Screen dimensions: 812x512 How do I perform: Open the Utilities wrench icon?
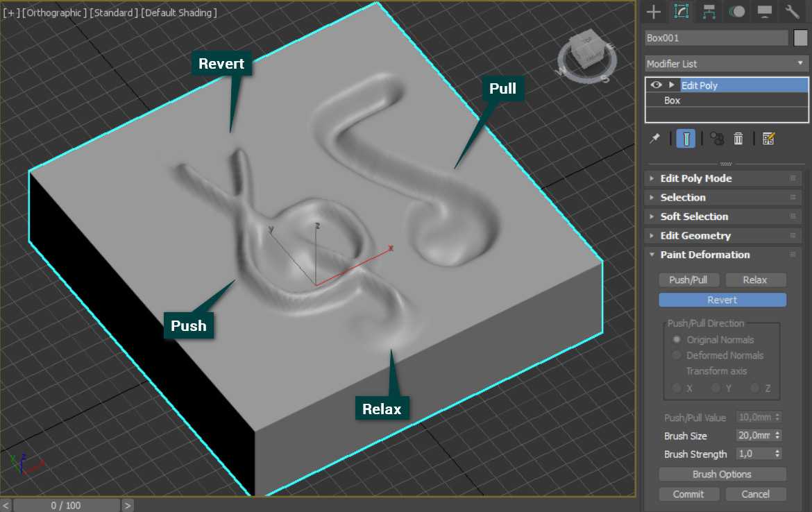(x=792, y=11)
